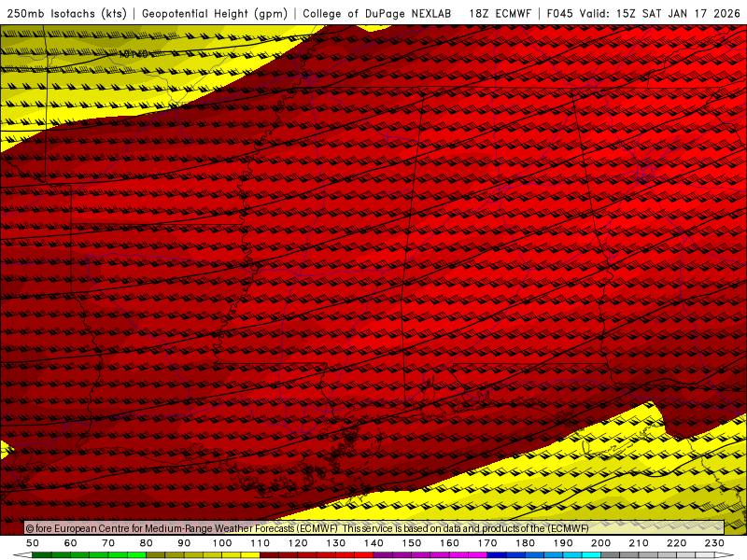Click the dark blue swatch starting at 170
This screenshot has height=560, width=747.
[x=497, y=555]
